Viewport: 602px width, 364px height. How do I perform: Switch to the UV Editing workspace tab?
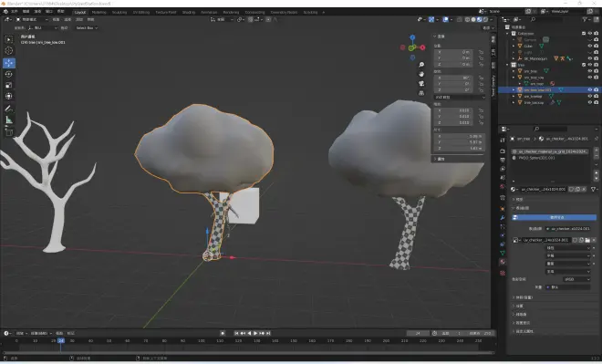[x=140, y=12]
